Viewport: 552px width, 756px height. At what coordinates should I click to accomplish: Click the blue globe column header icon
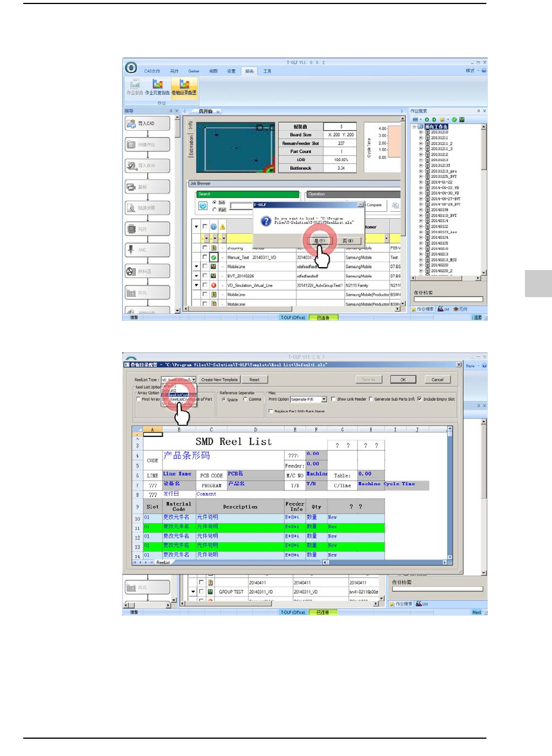(214, 227)
